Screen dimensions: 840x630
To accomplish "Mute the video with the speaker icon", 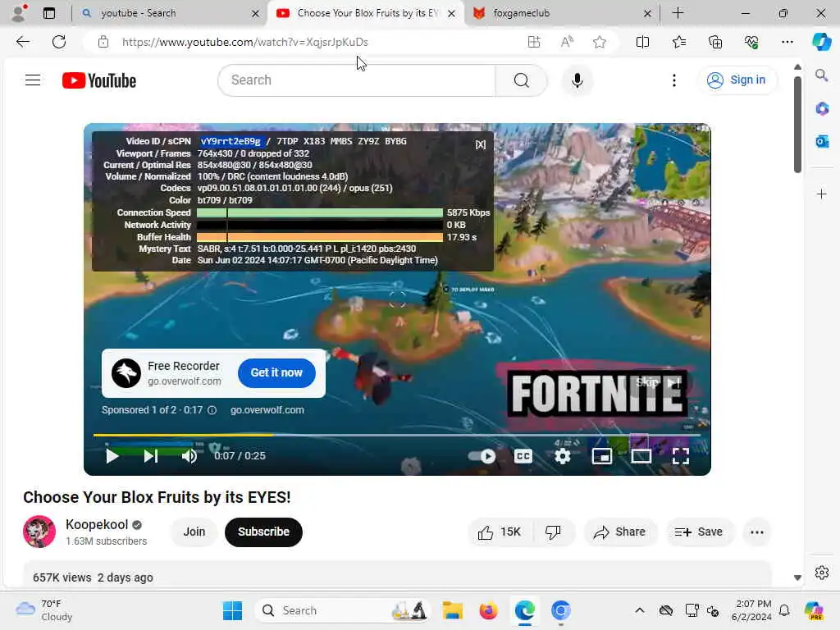I will (189, 456).
